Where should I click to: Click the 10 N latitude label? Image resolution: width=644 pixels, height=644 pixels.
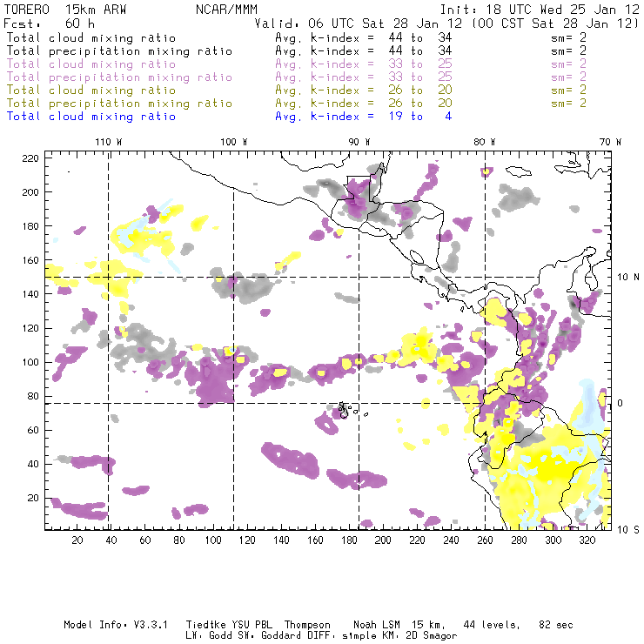pyautogui.click(x=628, y=278)
